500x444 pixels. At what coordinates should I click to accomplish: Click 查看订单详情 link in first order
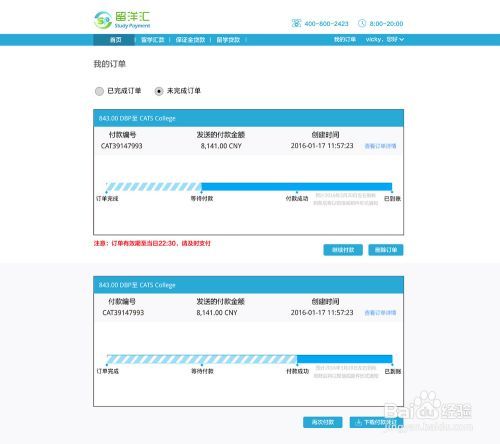pos(380,146)
